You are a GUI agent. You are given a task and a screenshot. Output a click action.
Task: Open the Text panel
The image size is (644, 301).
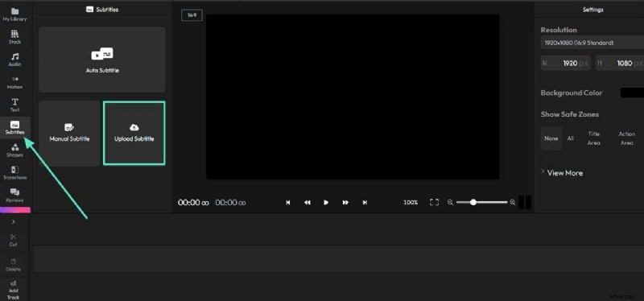pyautogui.click(x=14, y=105)
